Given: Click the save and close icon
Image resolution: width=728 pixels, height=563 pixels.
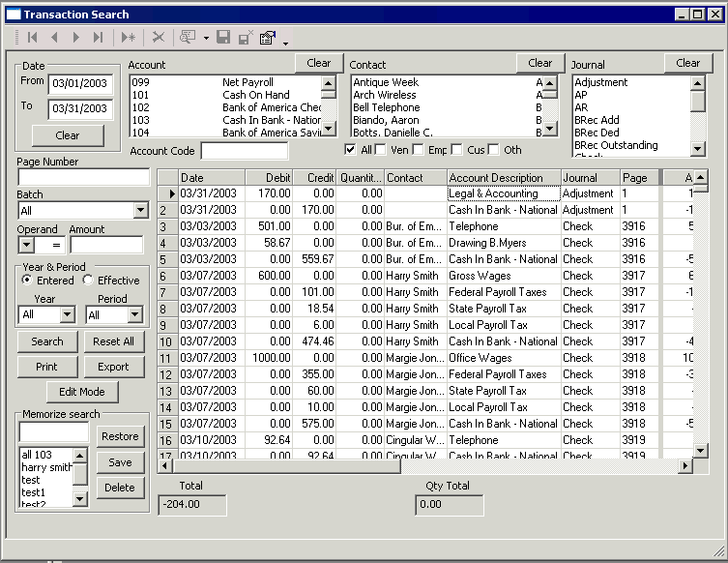Looking at the screenshot, I should pos(246,37).
